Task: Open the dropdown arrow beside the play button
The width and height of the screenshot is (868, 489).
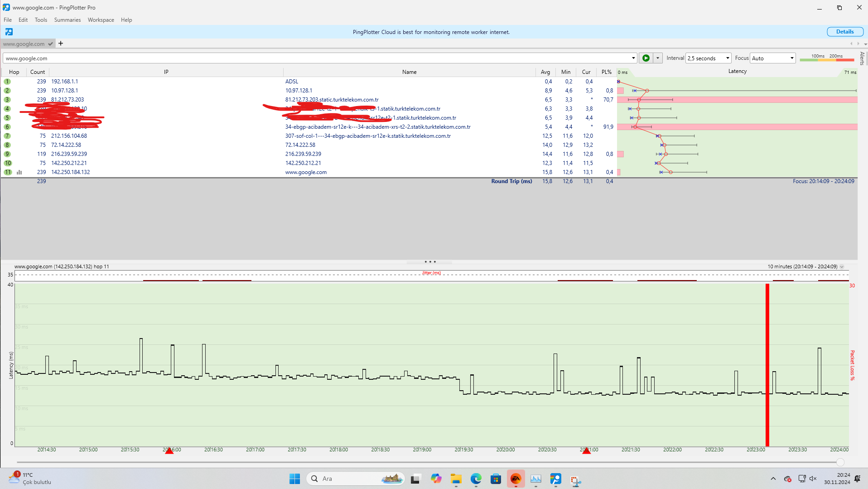Action: tap(658, 58)
